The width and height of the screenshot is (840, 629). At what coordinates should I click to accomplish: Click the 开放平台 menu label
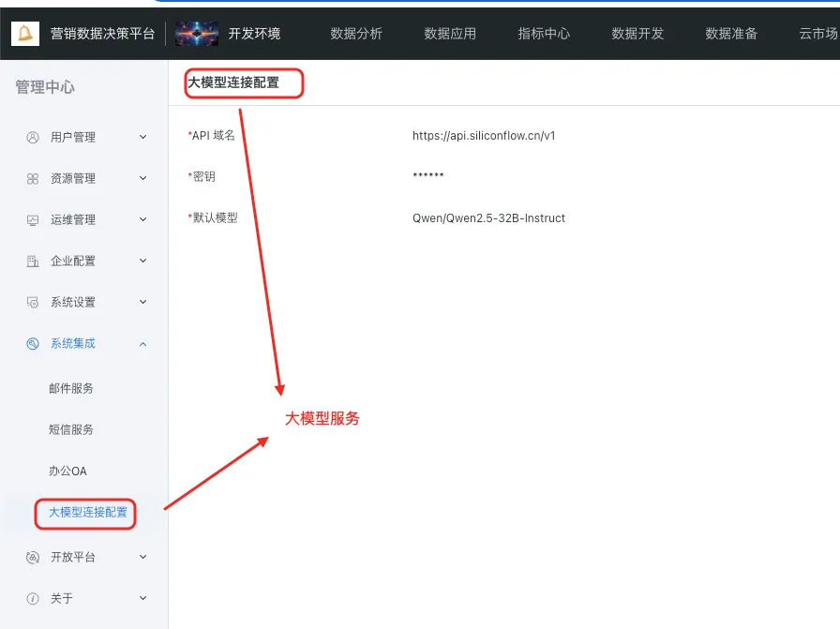pyautogui.click(x=73, y=557)
